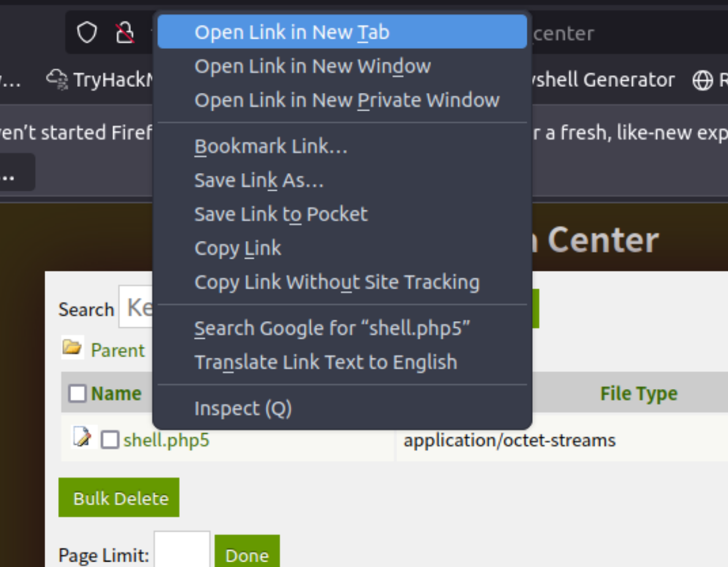Click the application/octet-streams cell text
The width and height of the screenshot is (728, 567).
(x=510, y=440)
